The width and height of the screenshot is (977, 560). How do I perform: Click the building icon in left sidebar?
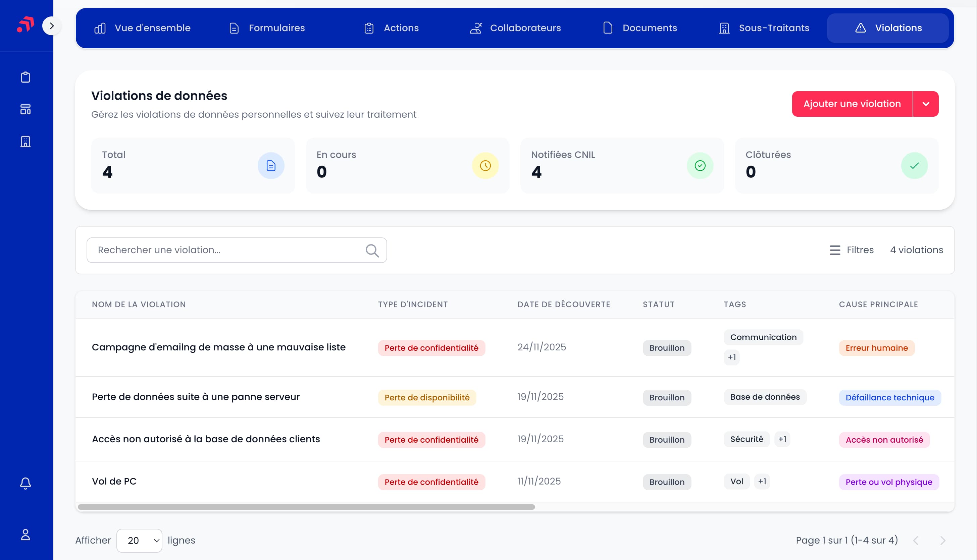[x=25, y=142]
